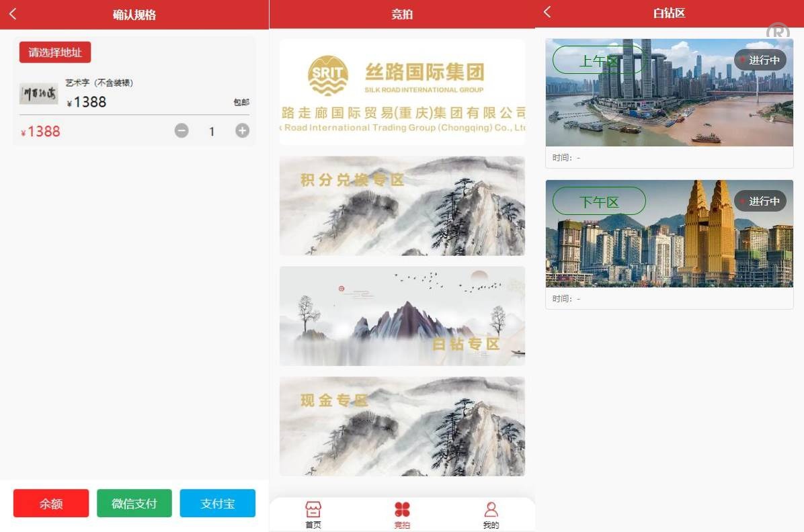Pay using the 支付宝 button
804x532 pixels.
pos(217,502)
